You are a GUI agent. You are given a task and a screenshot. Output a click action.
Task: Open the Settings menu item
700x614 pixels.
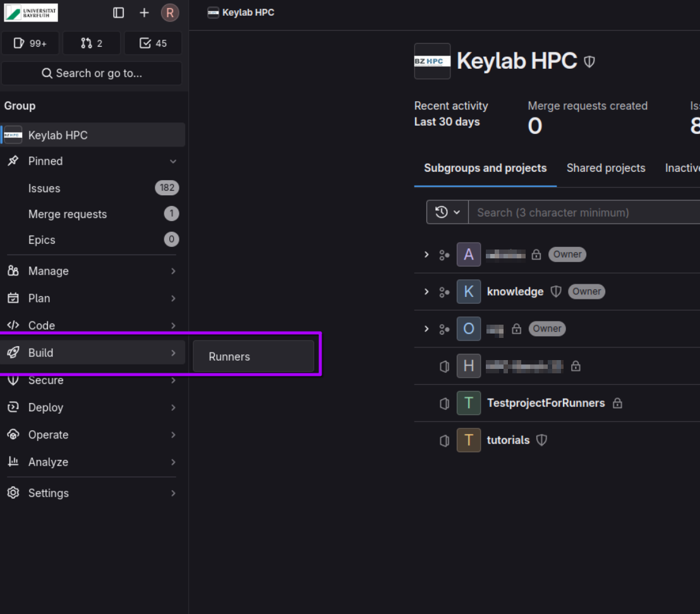(93, 493)
